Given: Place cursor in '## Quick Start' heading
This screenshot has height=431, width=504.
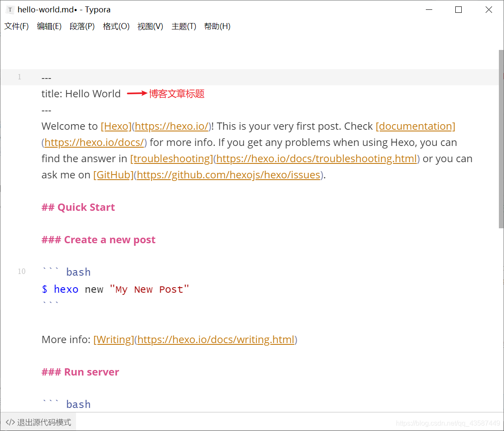Looking at the screenshot, I should pos(78,207).
